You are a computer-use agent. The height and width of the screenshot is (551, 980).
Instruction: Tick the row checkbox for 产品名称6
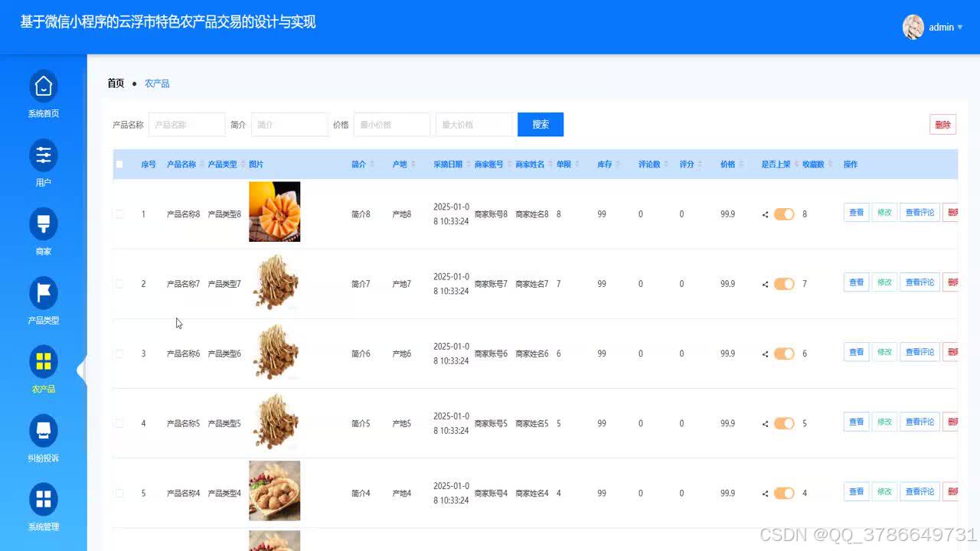pos(119,353)
